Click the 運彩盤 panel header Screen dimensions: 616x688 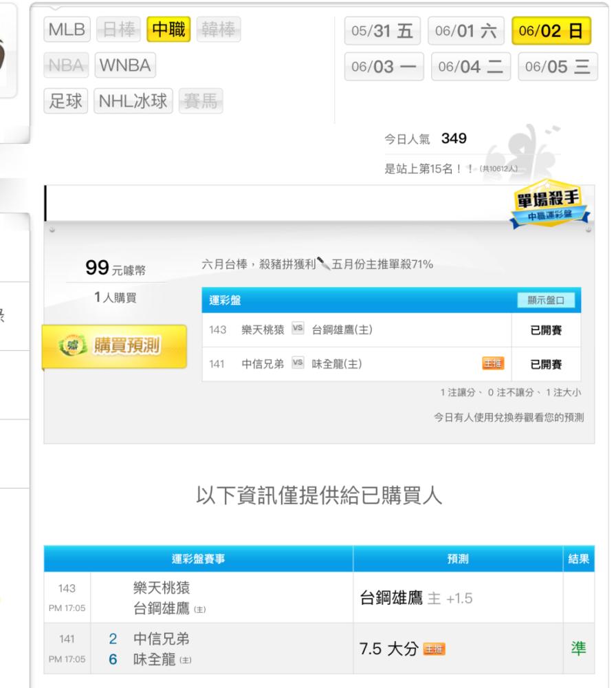[391, 300]
